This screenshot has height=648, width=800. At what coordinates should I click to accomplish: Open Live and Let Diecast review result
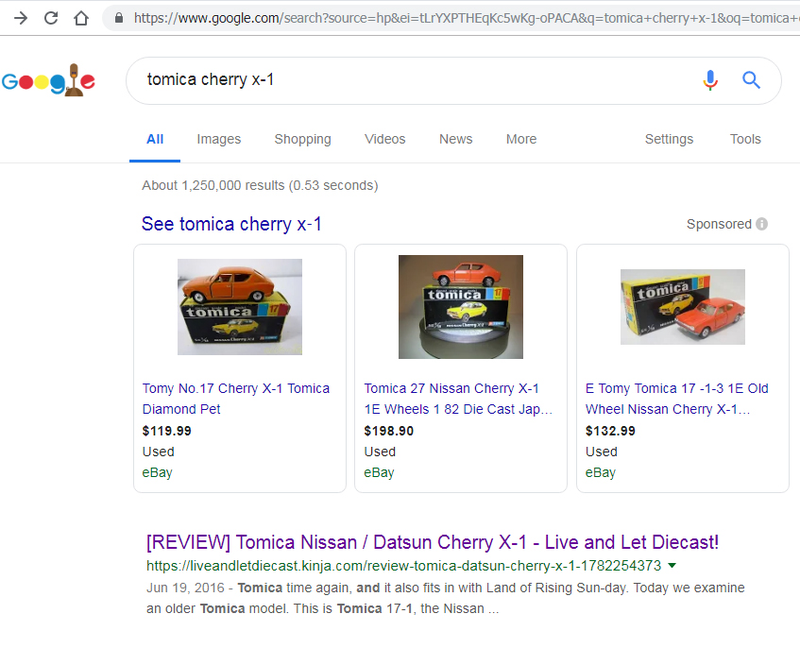tap(432, 542)
